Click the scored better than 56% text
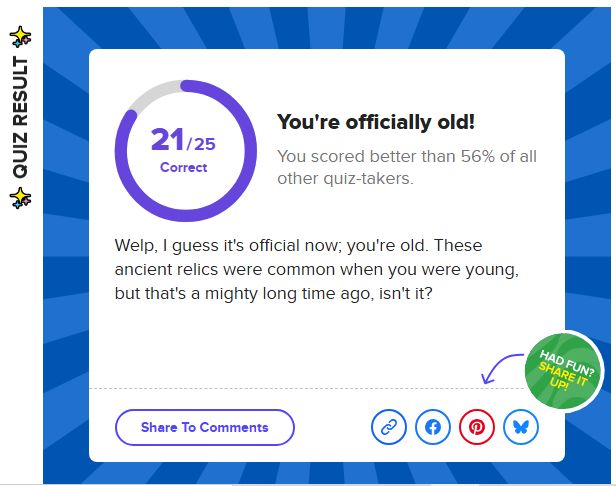 tap(407, 167)
